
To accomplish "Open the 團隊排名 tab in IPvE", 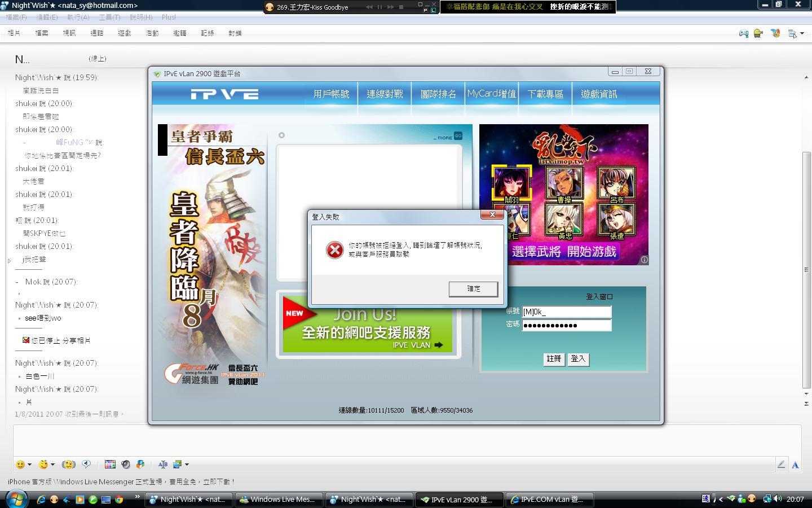I will [438, 94].
